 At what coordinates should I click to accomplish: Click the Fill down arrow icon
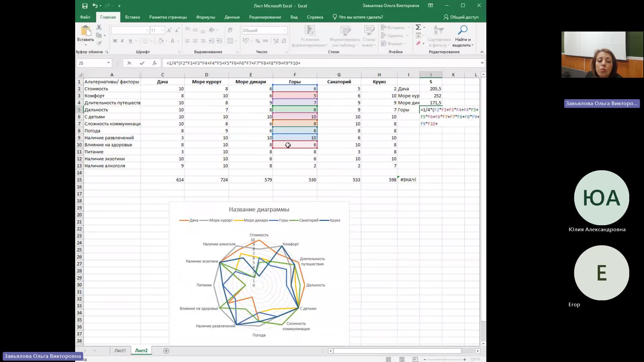pyautogui.click(x=418, y=35)
